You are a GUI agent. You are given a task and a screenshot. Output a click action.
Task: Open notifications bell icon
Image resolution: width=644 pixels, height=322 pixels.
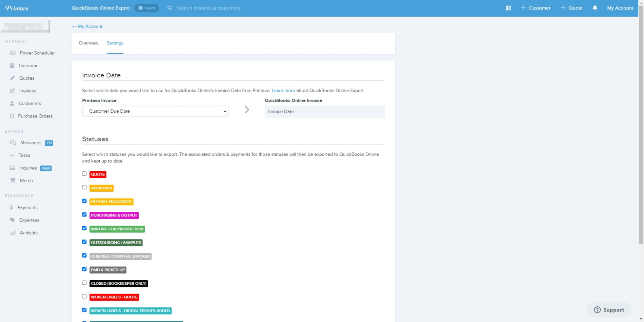point(595,8)
